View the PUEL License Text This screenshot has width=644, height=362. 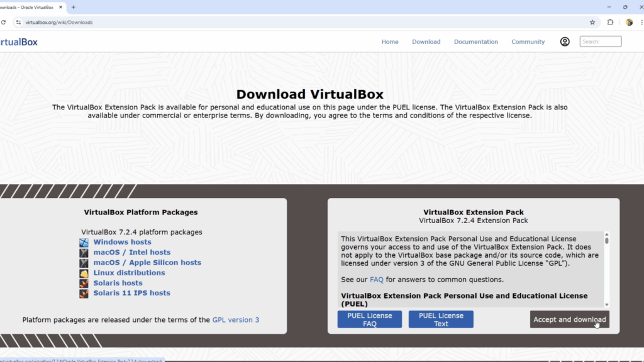440,319
